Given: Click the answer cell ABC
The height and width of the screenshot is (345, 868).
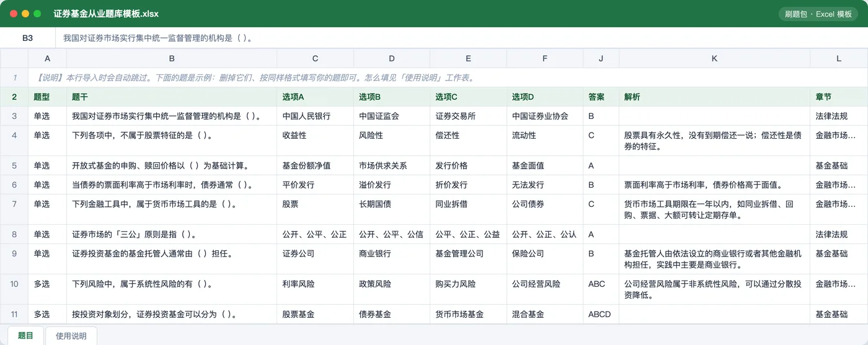Looking at the screenshot, I should click(x=601, y=289).
